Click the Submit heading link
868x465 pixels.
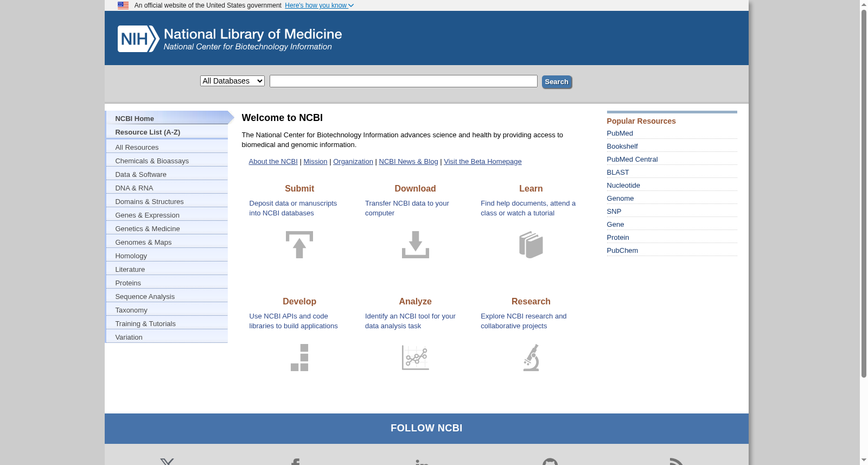coord(299,188)
